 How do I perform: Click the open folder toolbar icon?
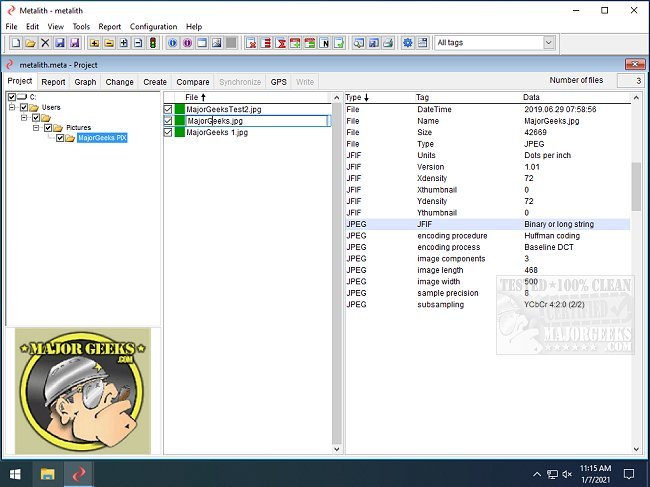pyautogui.click(x=31, y=43)
